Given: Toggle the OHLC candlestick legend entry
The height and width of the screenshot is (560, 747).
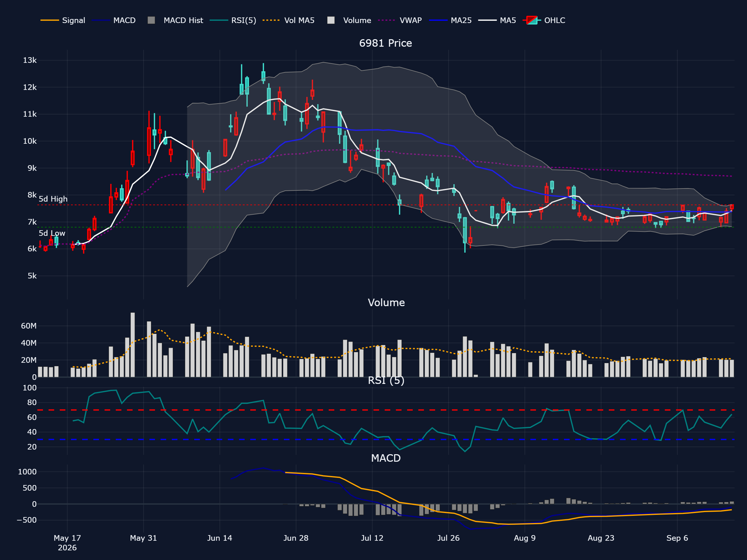Looking at the screenshot, I should point(544,20).
